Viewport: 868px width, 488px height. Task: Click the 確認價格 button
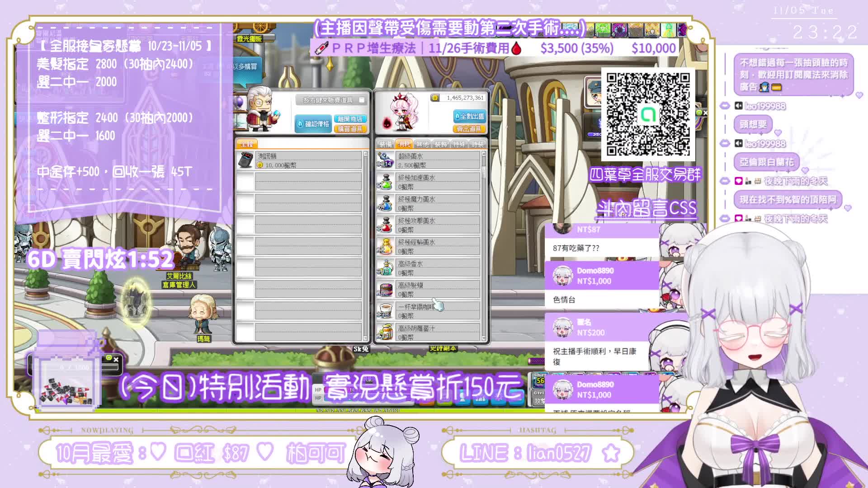click(313, 124)
